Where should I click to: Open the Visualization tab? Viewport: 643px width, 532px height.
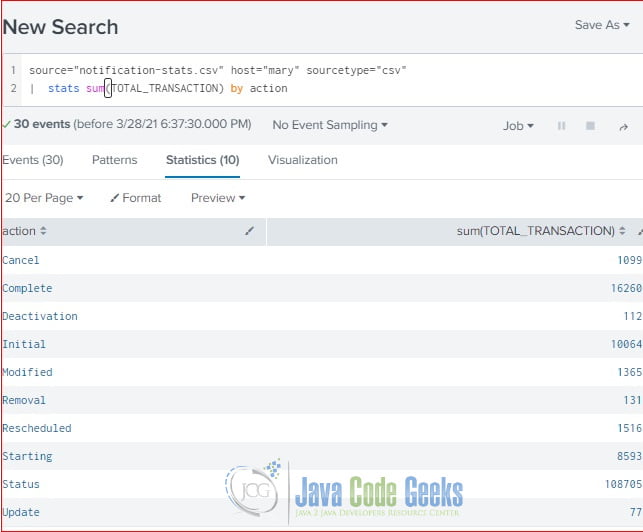303,160
